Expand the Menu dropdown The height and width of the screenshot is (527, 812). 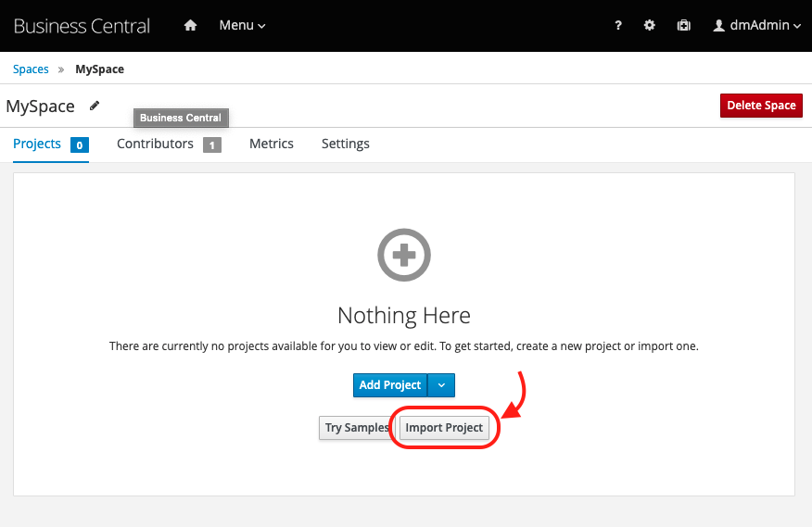(x=242, y=26)
